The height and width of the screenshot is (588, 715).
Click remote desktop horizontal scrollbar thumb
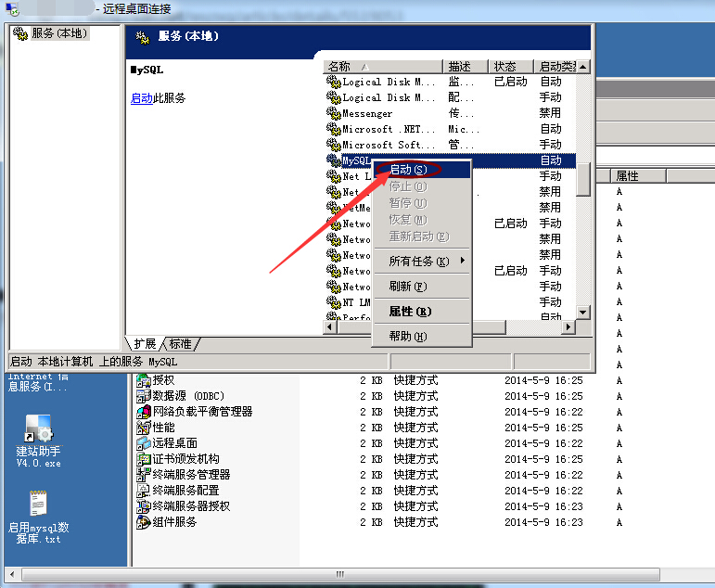tap(340, 574)
